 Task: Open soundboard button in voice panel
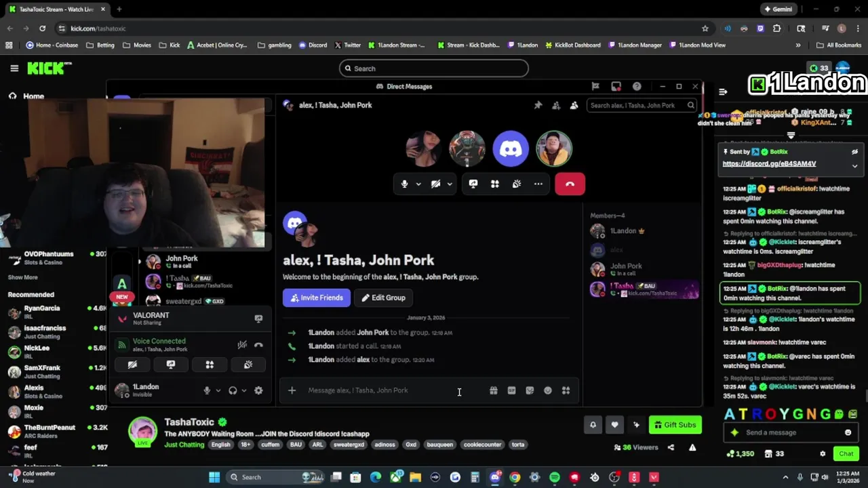(x=248, y=365)
